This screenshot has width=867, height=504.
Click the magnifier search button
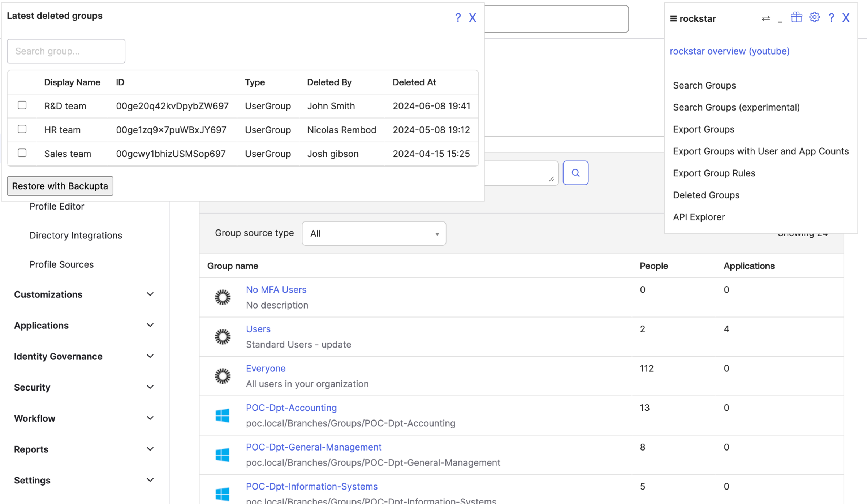point(575,173)
